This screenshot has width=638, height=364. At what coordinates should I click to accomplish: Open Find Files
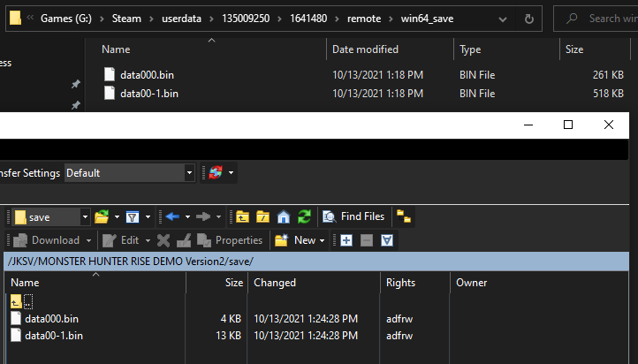(x=353, y=216)
